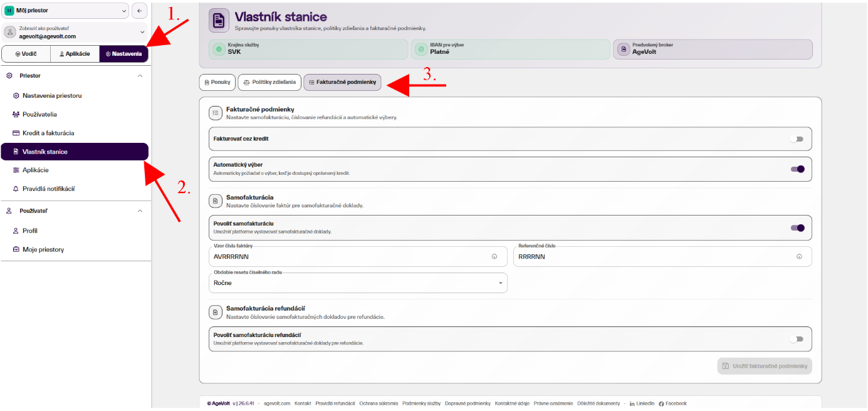Viewport: 868px width, 411px height.
Task: Click info icon in Vzor čísla faktúry field
Action: click(494, 257)
